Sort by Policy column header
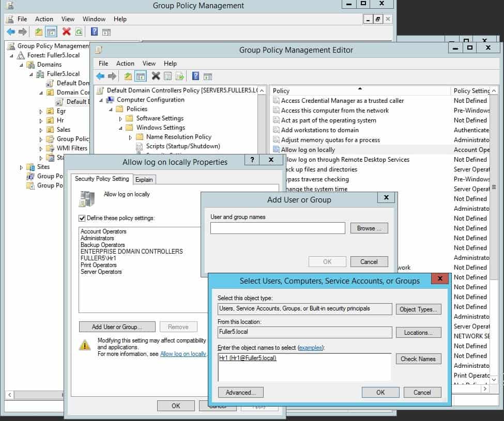Viewport: 504px width, 421px height. [360, 91]
